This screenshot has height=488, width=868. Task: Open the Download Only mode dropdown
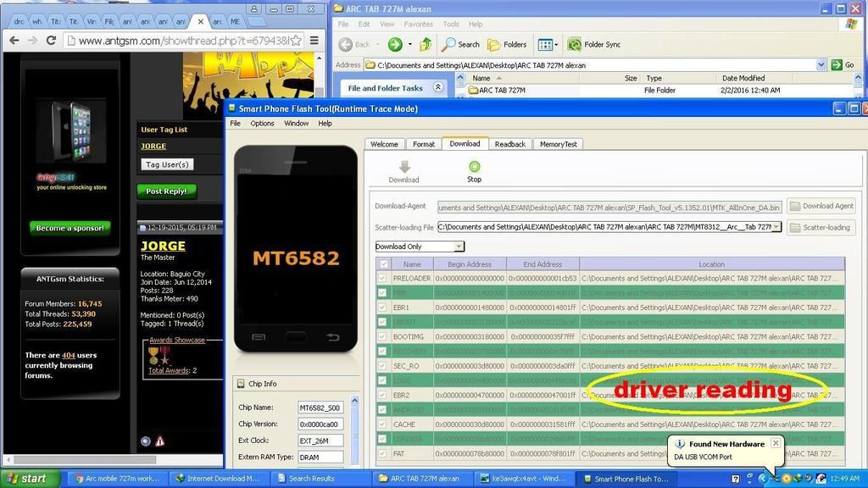459,247
